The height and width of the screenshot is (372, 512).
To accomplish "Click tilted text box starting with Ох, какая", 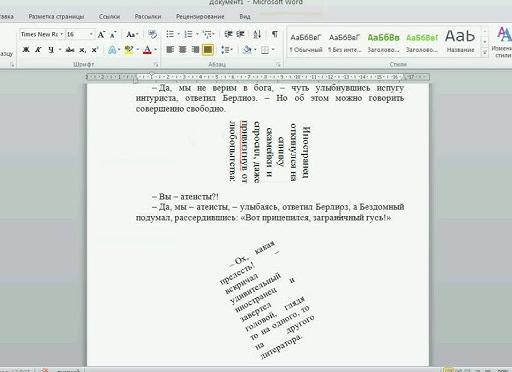I will (x=268, y=300).
